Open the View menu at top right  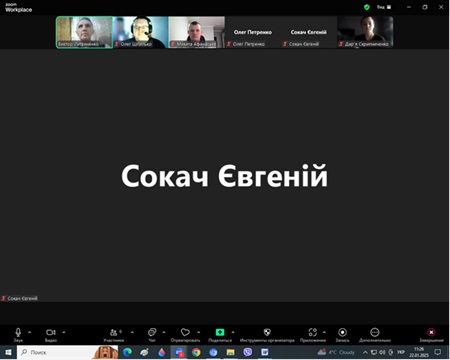(384, 7)
